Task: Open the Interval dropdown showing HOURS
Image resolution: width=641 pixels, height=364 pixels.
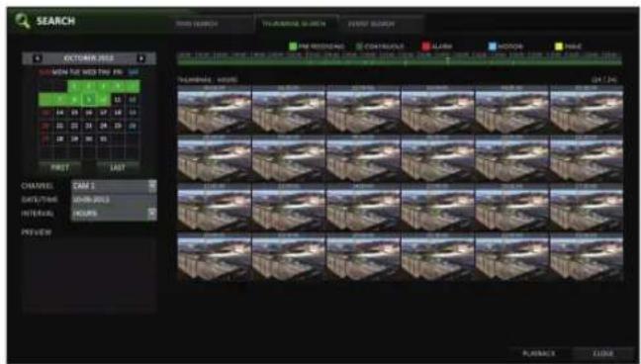Action: point(114,214)
